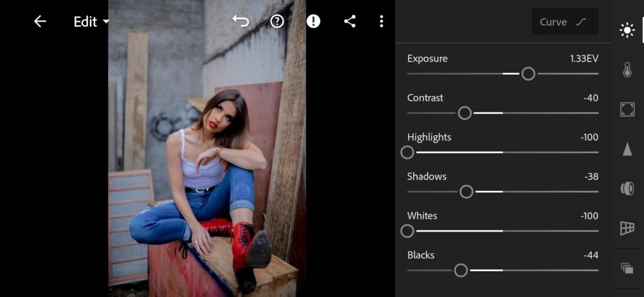
Task: Open the help question-mark icon
Action: pyautogui.click(x=277, y=21)
